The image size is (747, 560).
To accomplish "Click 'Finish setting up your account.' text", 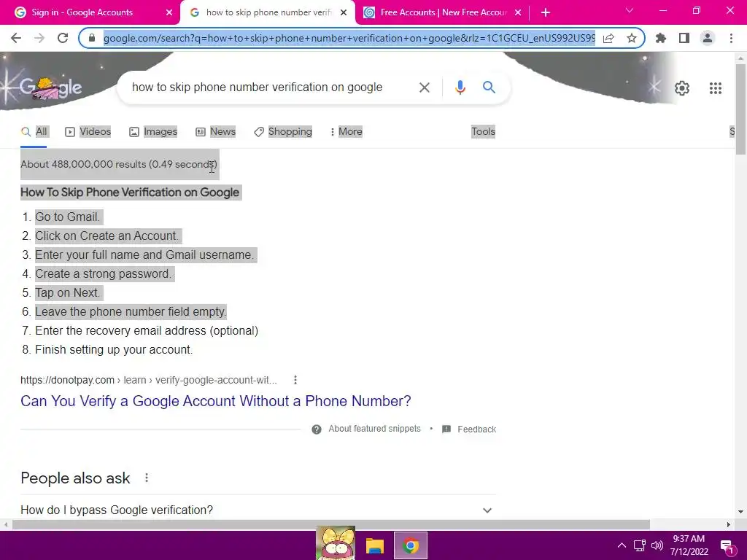I will [114, 350].
